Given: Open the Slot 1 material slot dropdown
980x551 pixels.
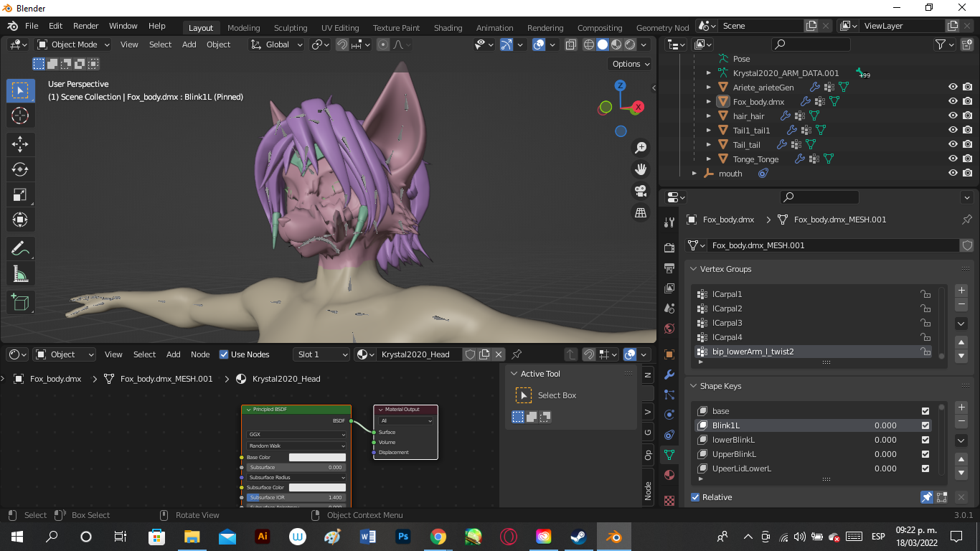Looking at the screenshot, I should pos(321,354).
